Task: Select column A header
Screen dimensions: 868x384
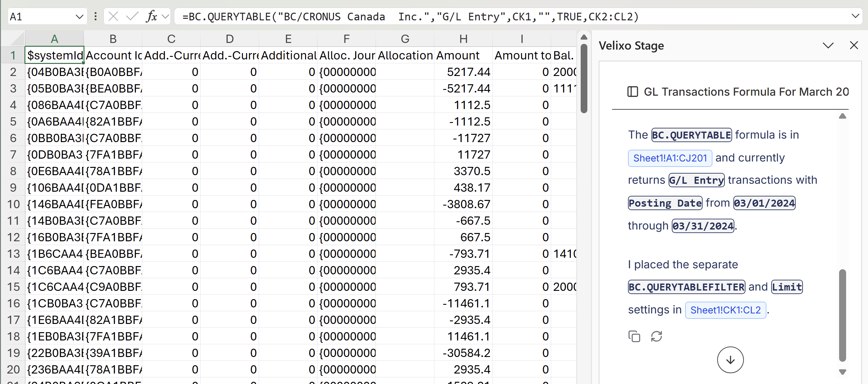Action: 54,39
